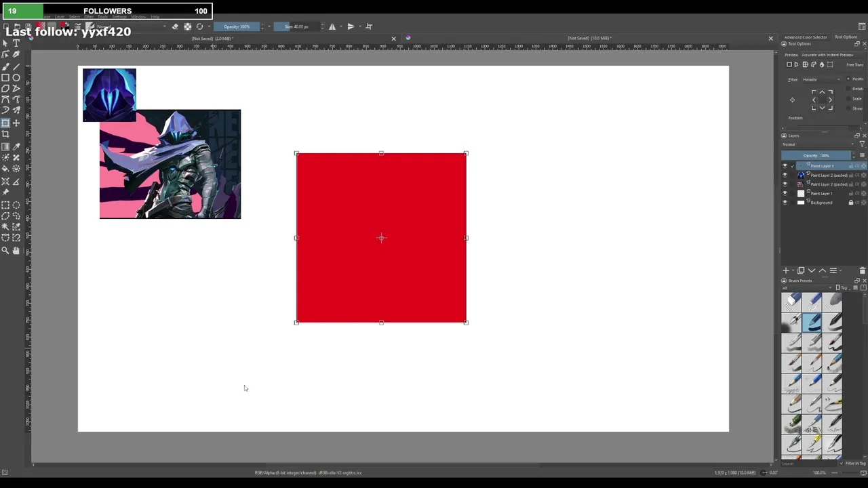Activate the first Not Saved document tab
This screenshot has height=488, width=868.
(x=213, y=39)
